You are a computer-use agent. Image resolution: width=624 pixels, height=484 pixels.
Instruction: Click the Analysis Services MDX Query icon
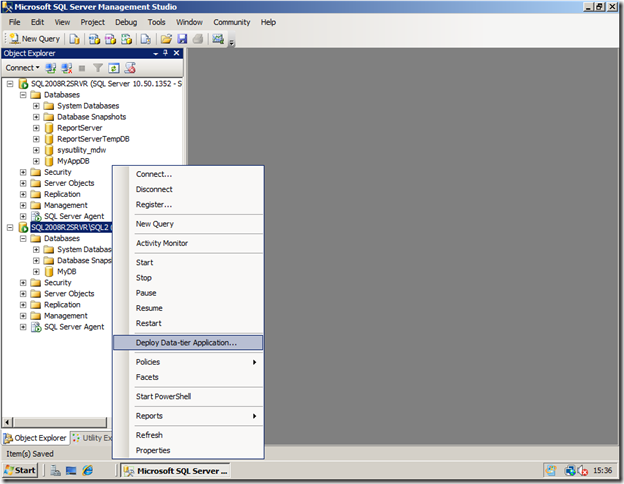point(94,39)
